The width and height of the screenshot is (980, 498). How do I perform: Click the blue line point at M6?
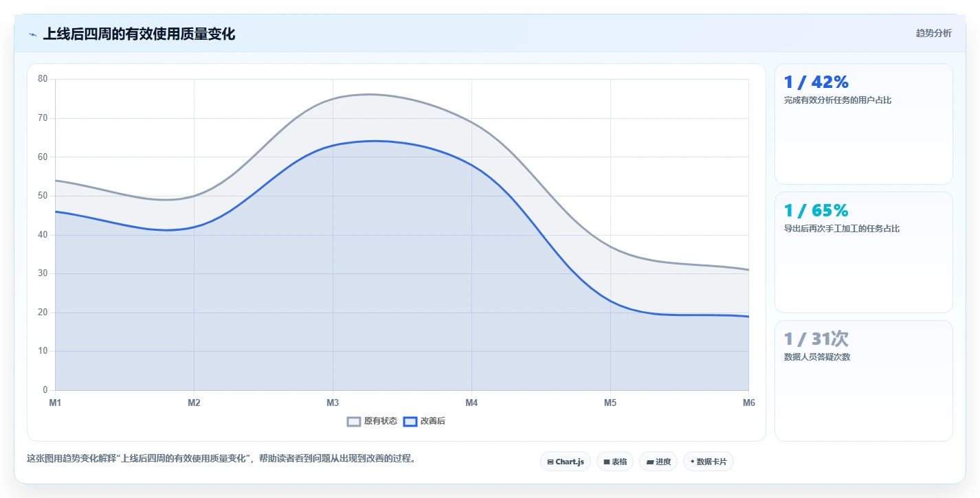[x=748, y=317]
